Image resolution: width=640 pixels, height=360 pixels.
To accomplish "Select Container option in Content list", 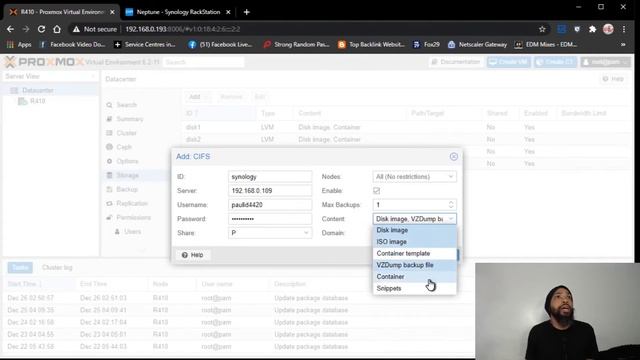I will tap(414, 277).
